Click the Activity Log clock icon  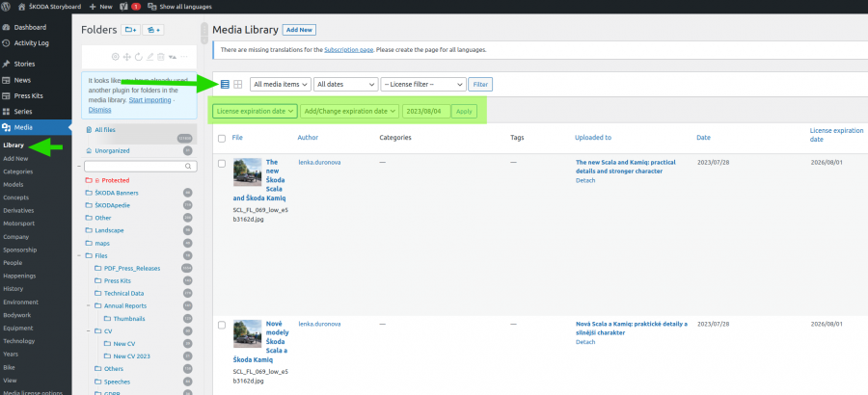6,43
